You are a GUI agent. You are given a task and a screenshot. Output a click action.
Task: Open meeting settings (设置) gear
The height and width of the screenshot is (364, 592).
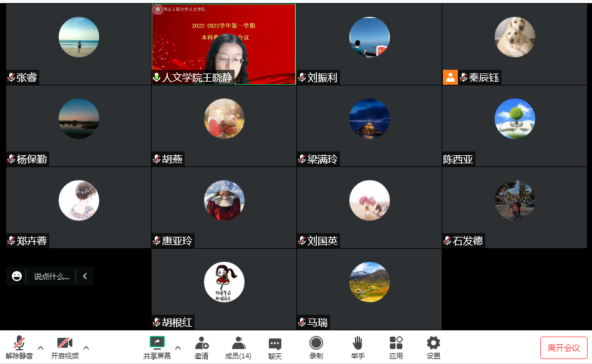pos(434,347)
